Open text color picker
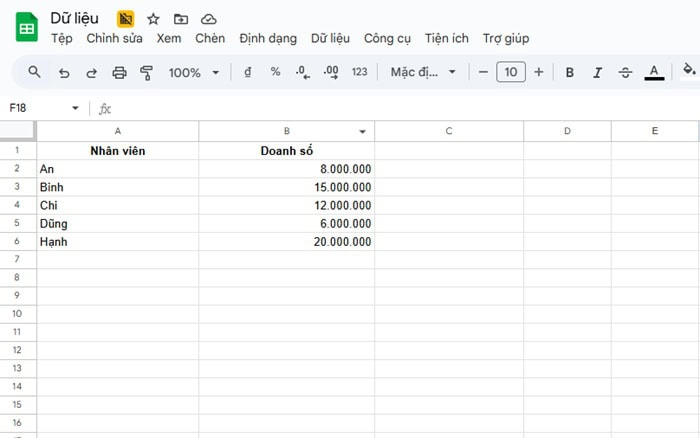Screen dimensions: 700x438 (654, 72)
